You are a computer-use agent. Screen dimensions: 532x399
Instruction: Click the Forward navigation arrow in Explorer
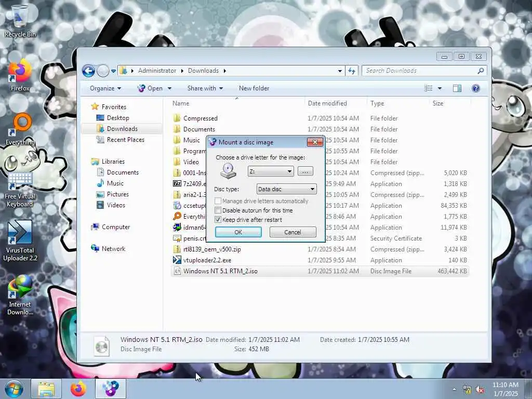(103, 71)
